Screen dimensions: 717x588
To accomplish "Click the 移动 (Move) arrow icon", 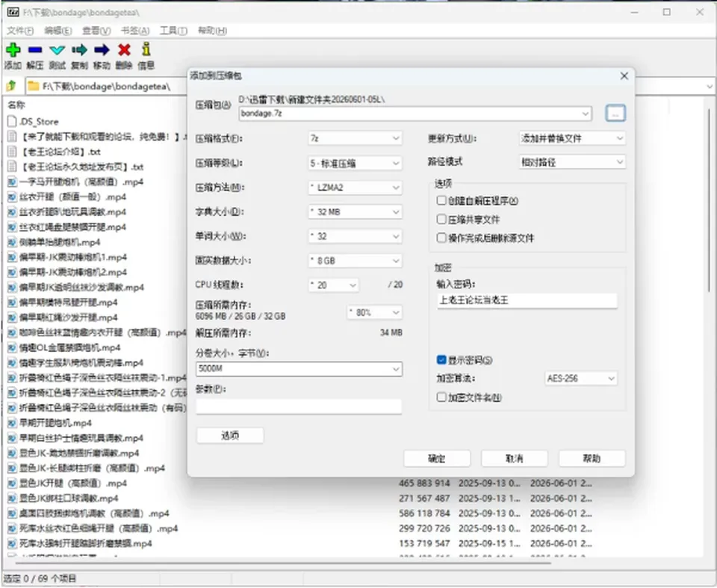I will click(x=102, y=49).
